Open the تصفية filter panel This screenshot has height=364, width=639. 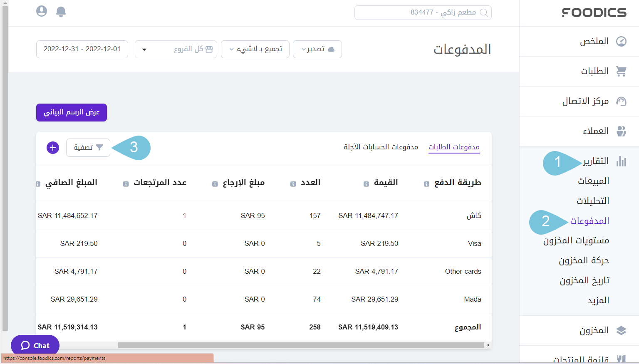(x=88, y=147)
